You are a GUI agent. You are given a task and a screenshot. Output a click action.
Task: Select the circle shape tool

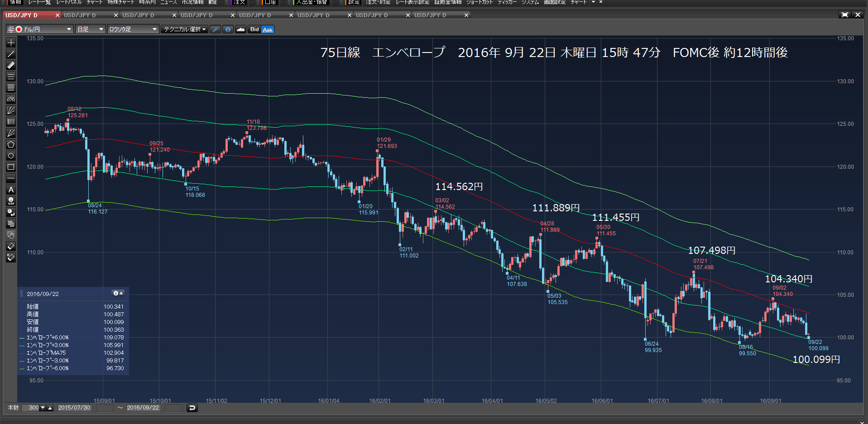click(11, 156)
